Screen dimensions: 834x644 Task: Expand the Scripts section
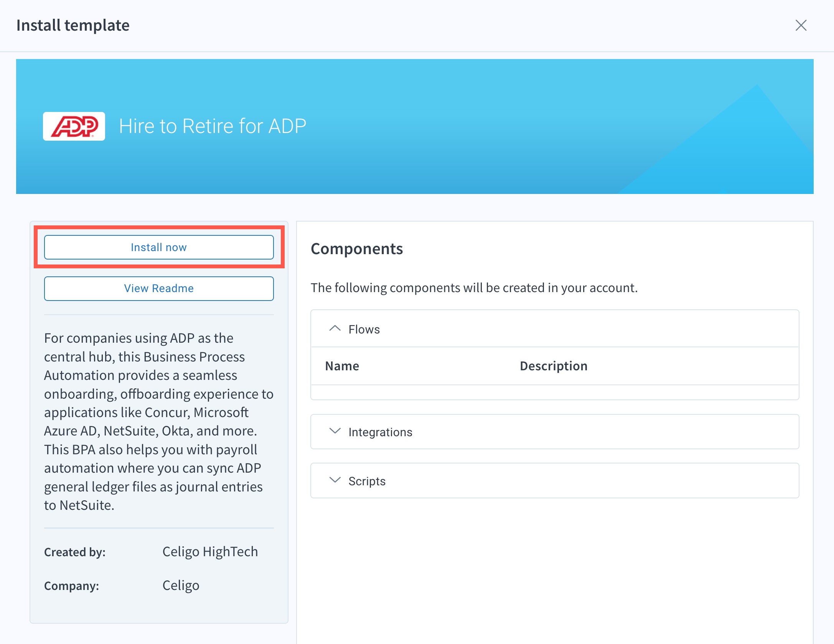pos(555,481)
